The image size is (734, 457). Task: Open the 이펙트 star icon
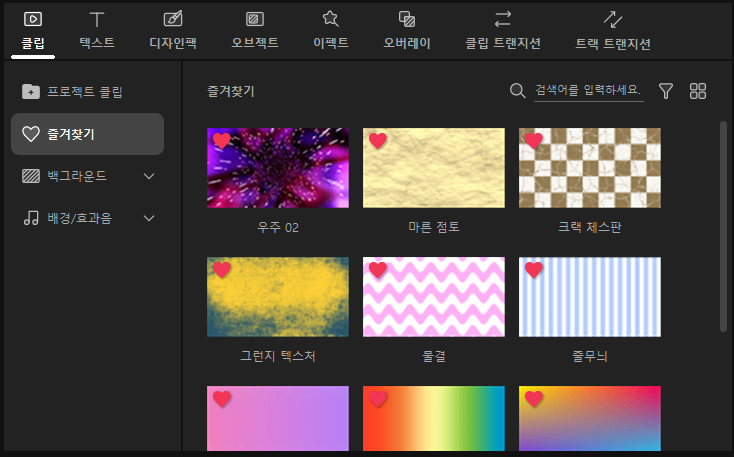coord(330,19)
